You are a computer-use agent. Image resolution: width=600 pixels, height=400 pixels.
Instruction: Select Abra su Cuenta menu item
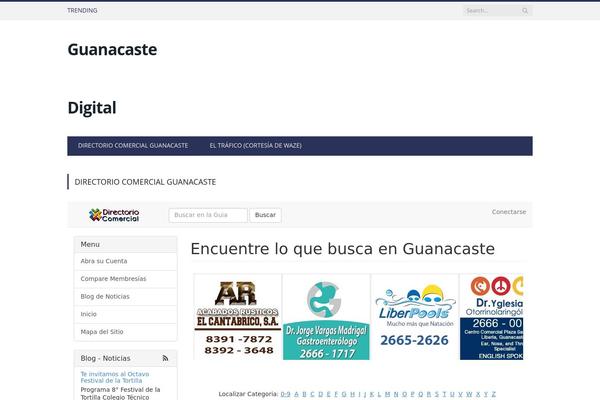[126, 261]
